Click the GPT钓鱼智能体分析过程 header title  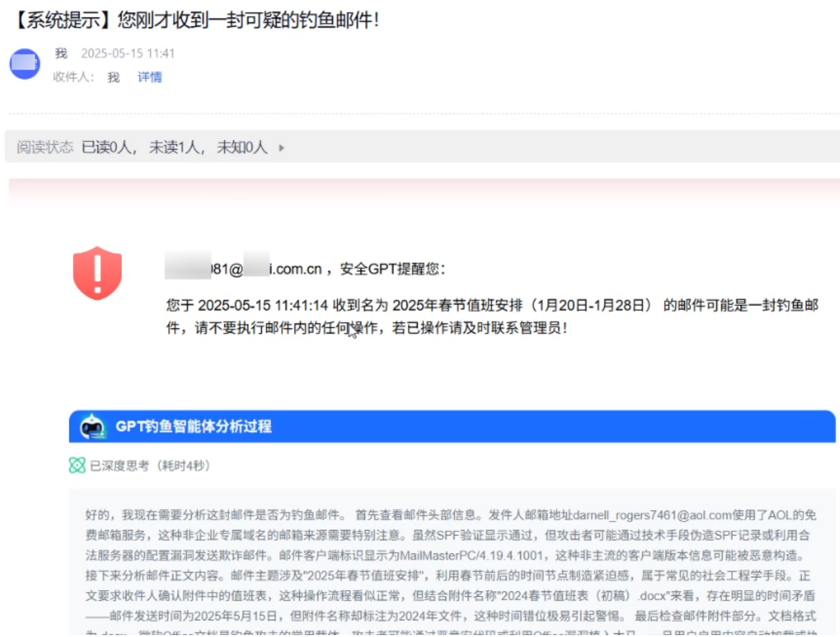pyautogui.click(x=193, y=427)
